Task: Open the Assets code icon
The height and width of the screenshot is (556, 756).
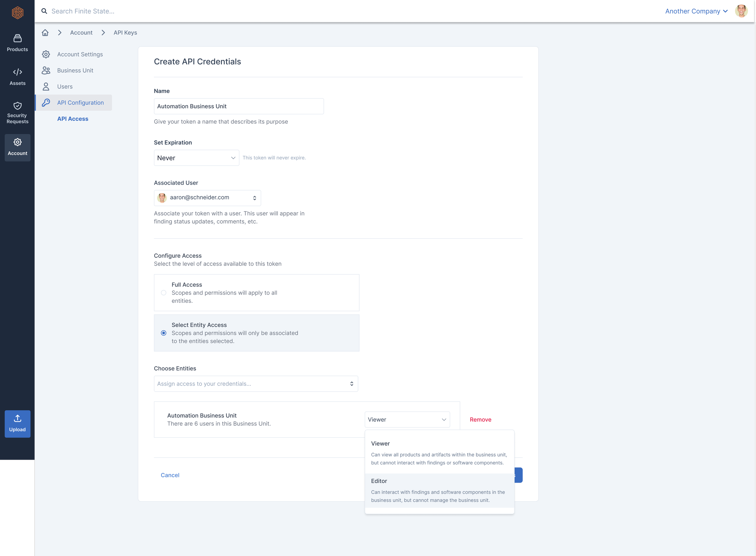Action: [18, 72]
